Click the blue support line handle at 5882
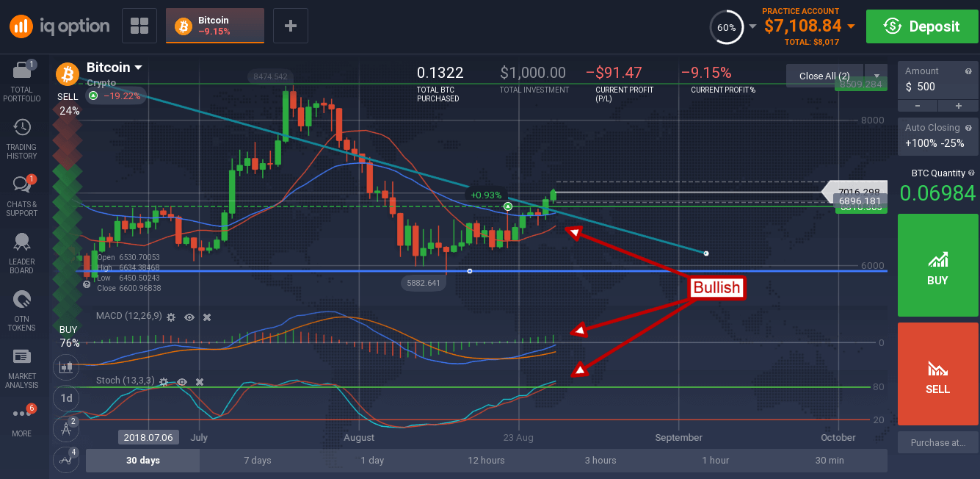 tap(470, 271)
